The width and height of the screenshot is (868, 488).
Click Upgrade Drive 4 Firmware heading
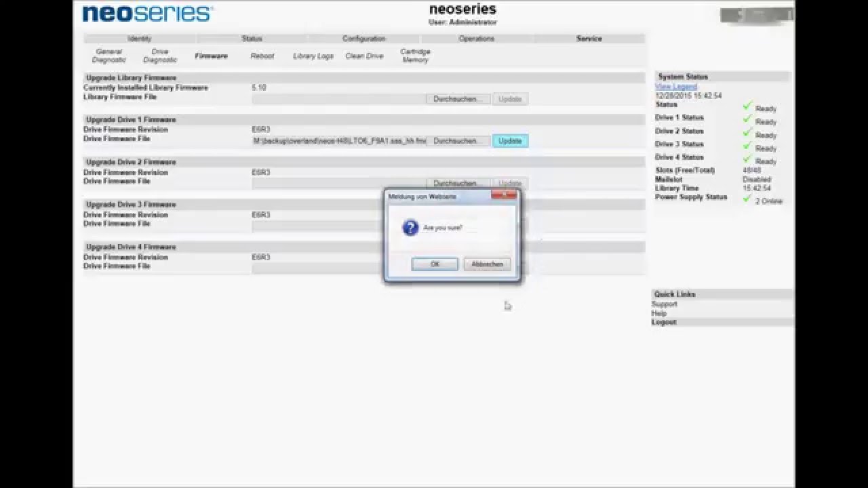[x=131, y=247]
